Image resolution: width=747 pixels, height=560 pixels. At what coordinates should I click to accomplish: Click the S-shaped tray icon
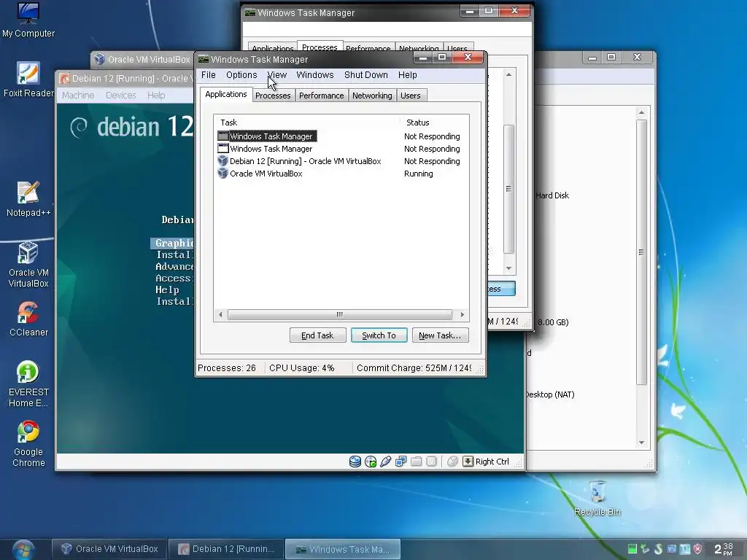659,549
